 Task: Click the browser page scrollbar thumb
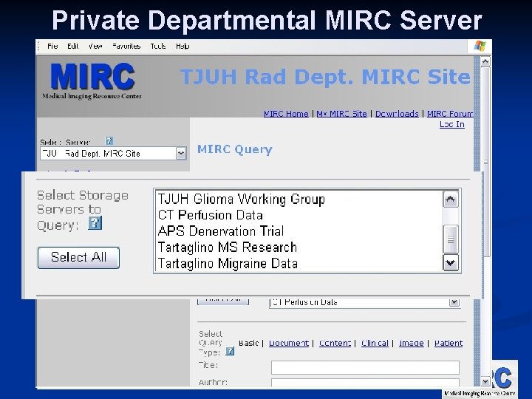pos(485,162)
